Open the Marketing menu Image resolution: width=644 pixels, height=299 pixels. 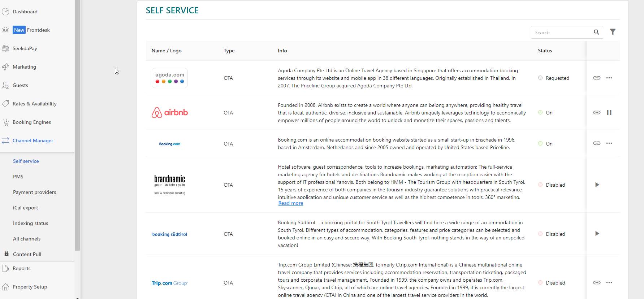tap(24, 67)
